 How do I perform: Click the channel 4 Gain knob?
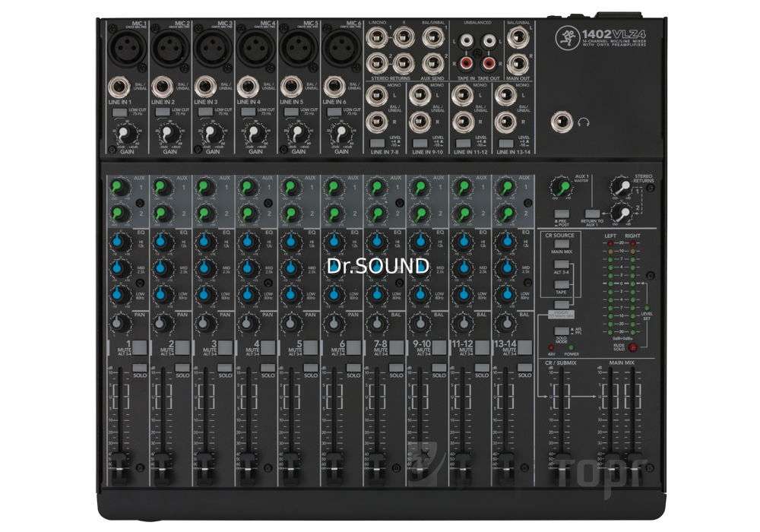coord(254,133)
